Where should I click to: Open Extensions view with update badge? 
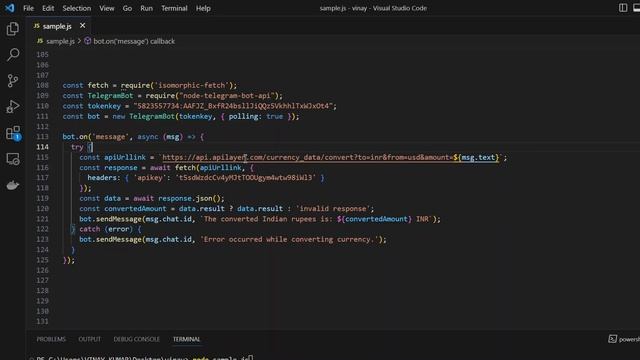click(x=13, y=133)
